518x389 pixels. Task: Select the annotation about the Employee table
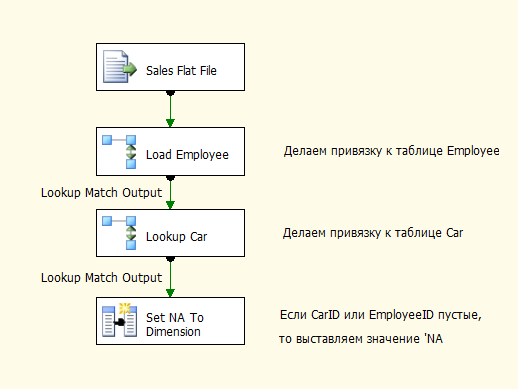point(391,151)
